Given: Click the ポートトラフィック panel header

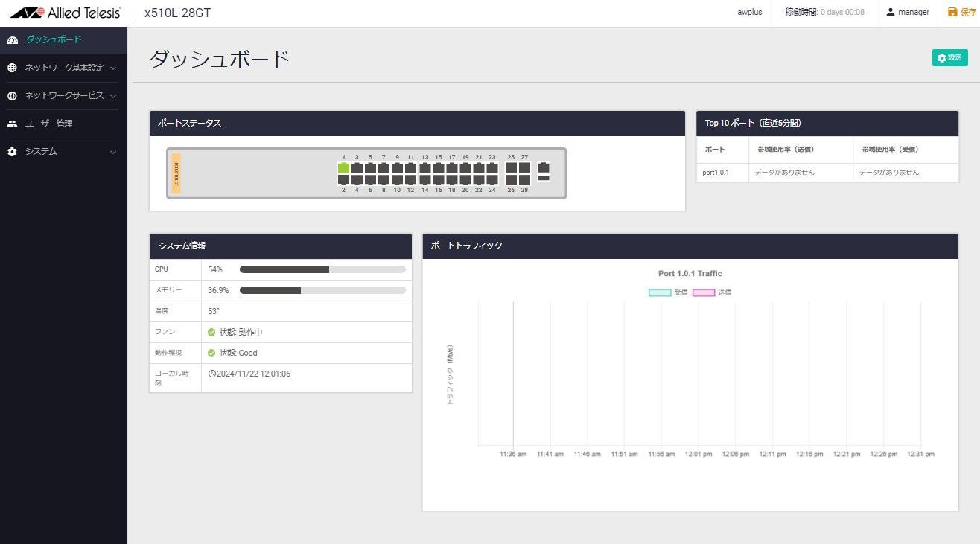Looking at the screenshot, I should (x=690, y=246).
